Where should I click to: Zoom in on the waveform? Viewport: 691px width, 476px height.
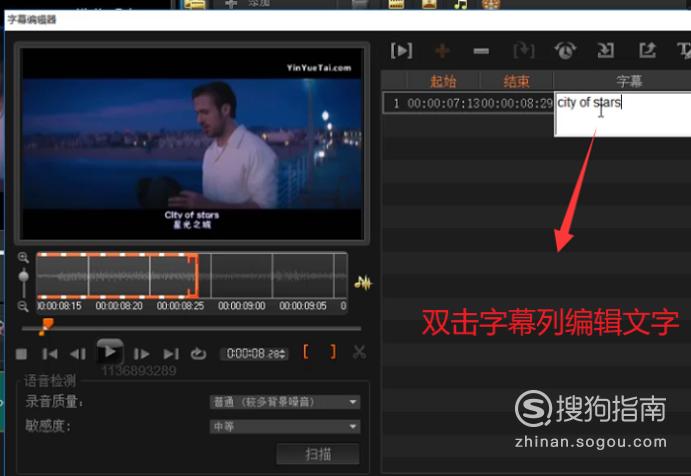pos(23,257)
